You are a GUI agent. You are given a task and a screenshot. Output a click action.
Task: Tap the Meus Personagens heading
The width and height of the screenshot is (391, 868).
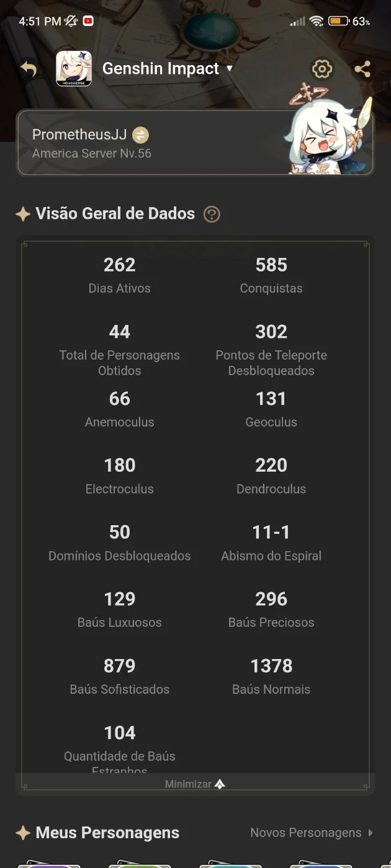(107, 833)
